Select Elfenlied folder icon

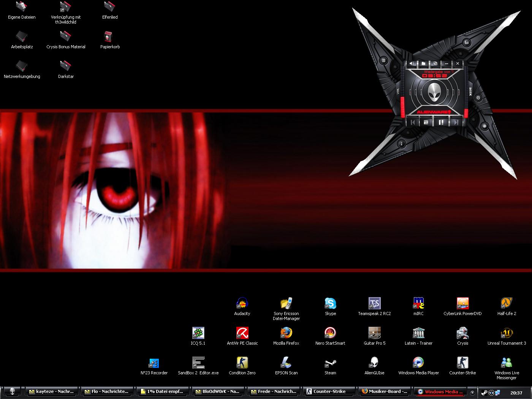(x=110, y=10)
